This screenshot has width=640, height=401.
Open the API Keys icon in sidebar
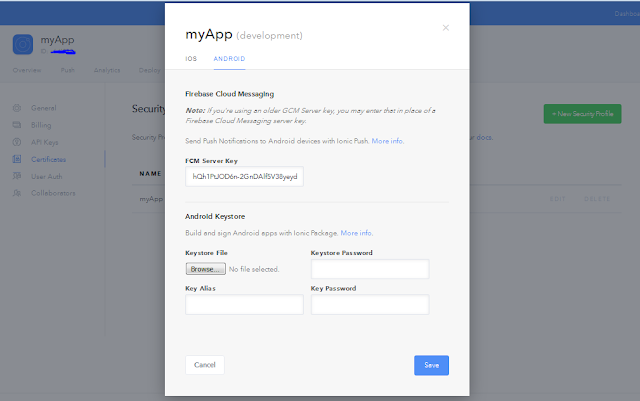(x=17, y=142)
